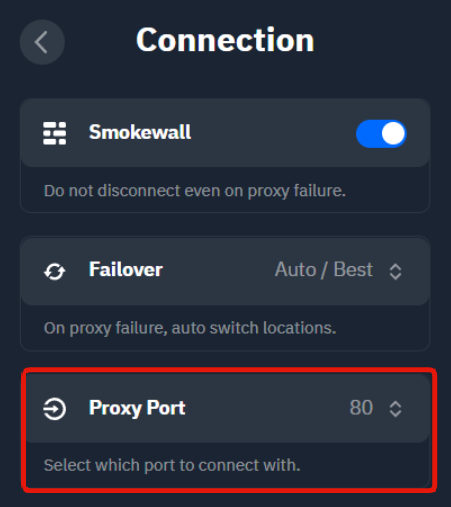Click the blue track of Smokewall switch
This screenshot has width=451, height=507.
369,134
